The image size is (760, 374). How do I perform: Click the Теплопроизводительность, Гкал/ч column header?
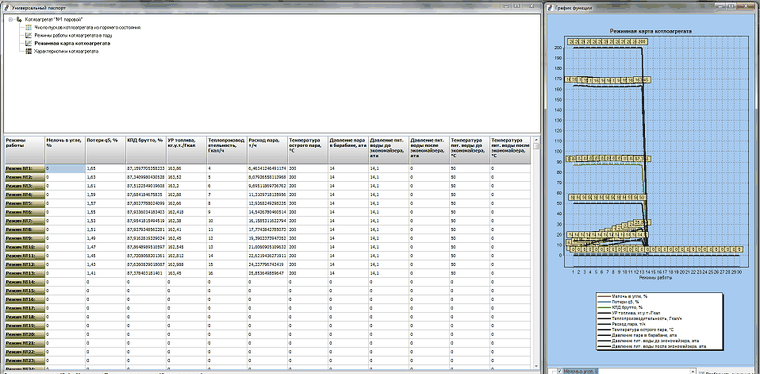[x=227, y=150]
